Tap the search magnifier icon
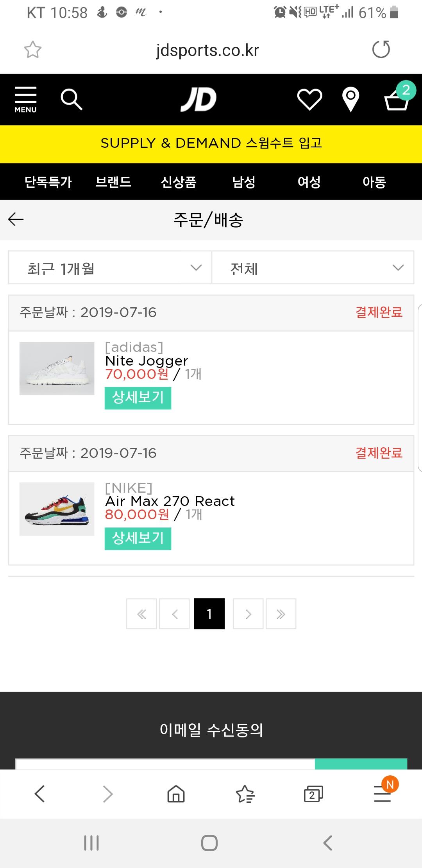The height and width of the screenshot is (868, 422). point(72,99)
